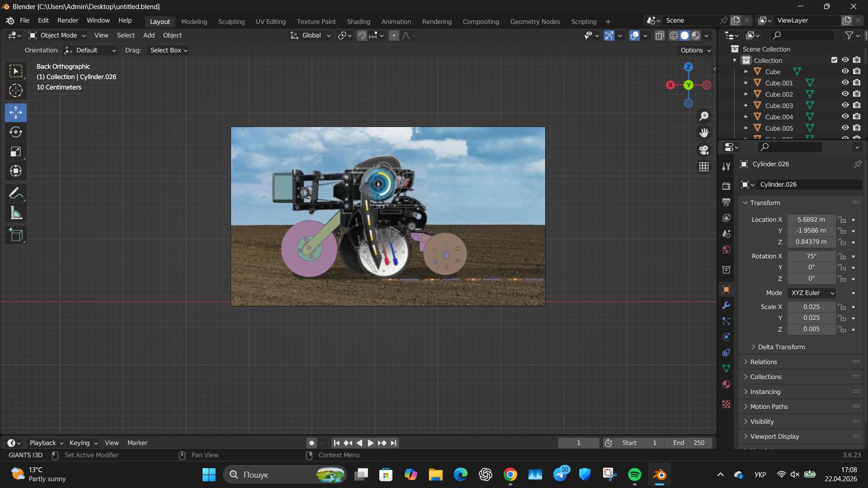
Task: Click the Options button in viewport header
Action: (x=694, y=50)
